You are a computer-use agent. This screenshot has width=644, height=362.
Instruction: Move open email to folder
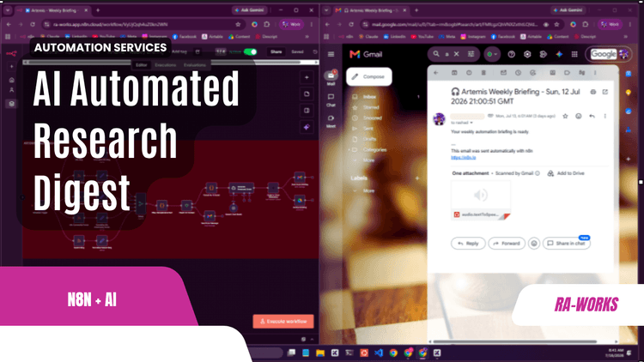coord(552,73)
